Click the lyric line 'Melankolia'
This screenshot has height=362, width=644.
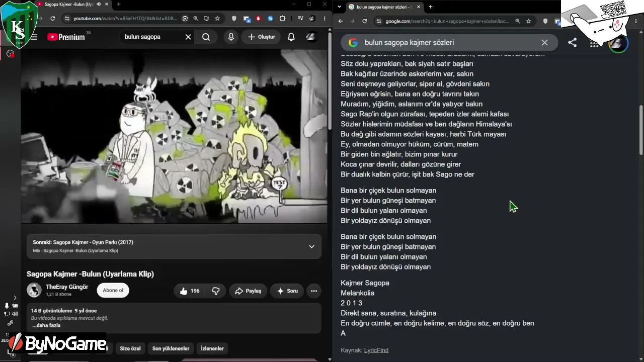(x=358, y=293)
